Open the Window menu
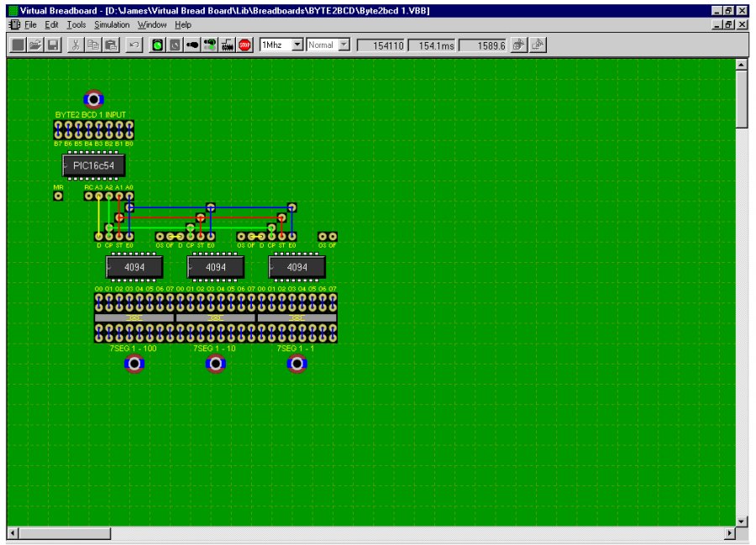 (152, 24)
